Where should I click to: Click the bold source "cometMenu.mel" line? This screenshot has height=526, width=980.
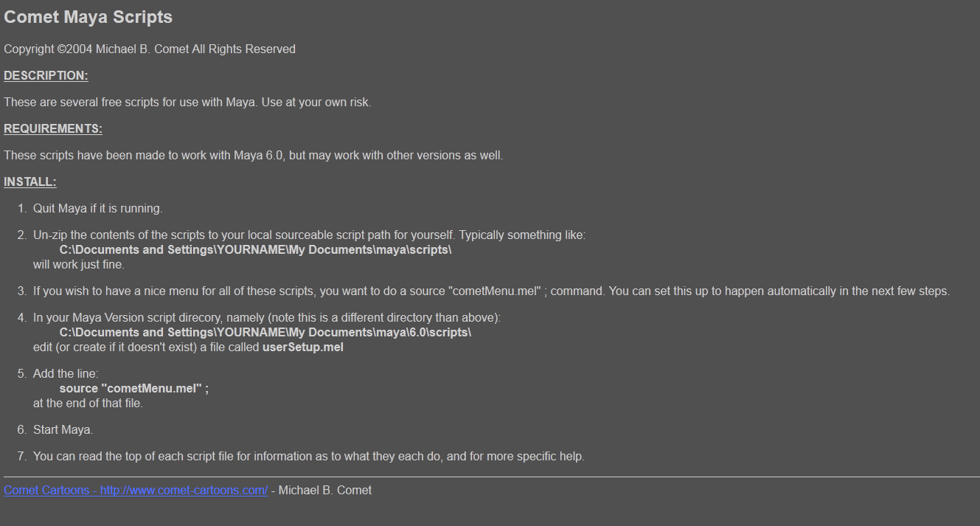click(134, 389)
